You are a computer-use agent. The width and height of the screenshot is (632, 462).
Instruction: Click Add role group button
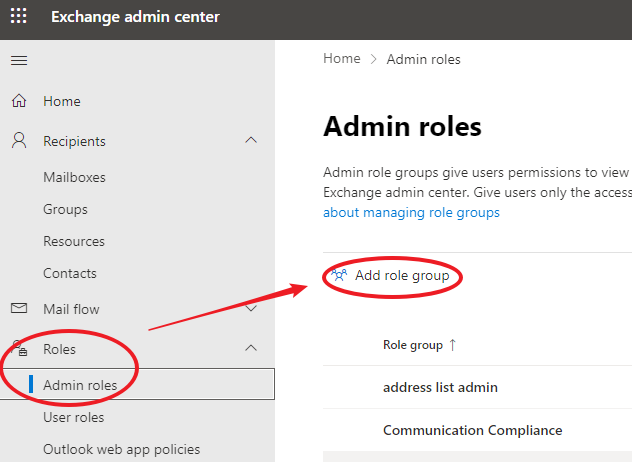click(390, 276)
